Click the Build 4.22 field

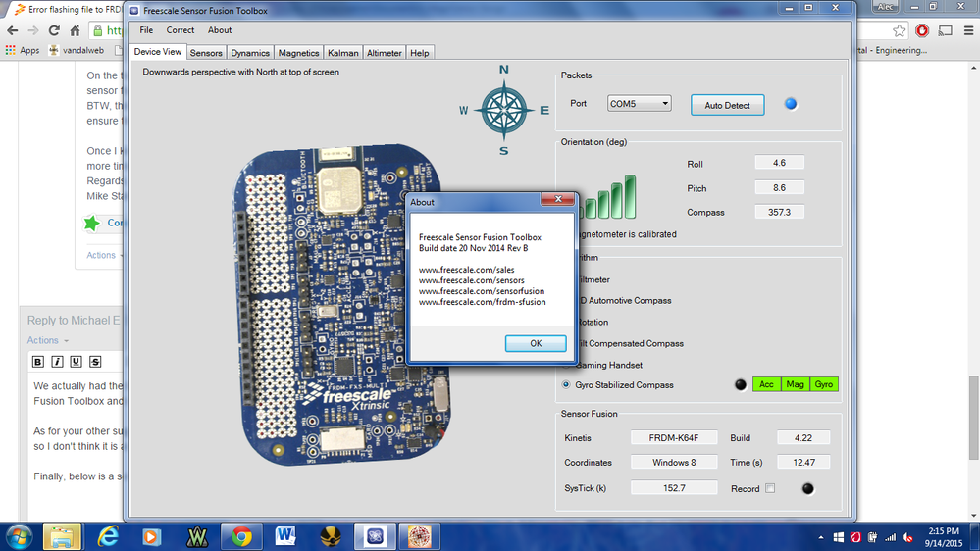pos(803,438)
